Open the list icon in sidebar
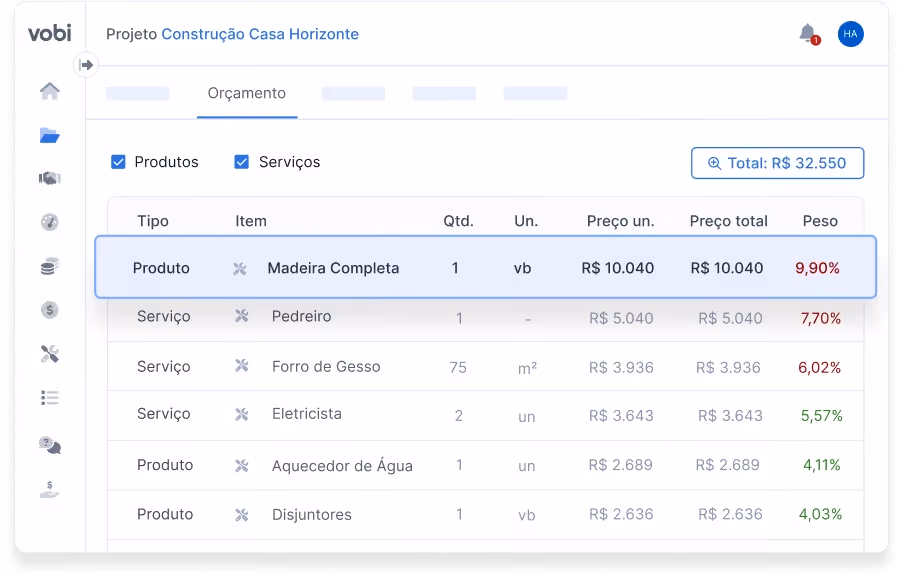The width and height of the screenshot is (902, 579). (50, 398)
